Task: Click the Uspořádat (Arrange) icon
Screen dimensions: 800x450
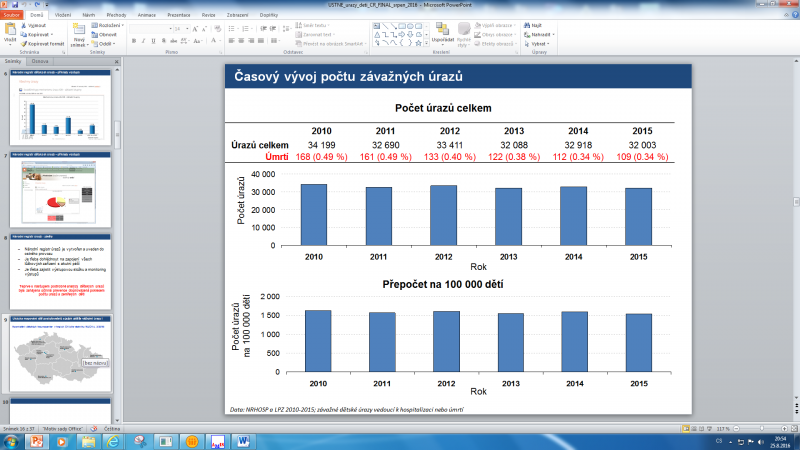Action: [444, 30]
